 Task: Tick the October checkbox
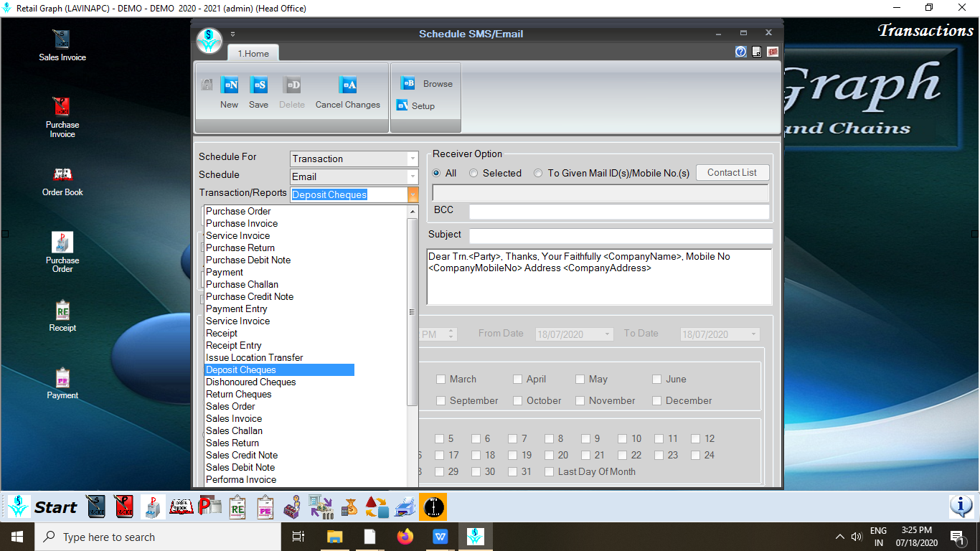point(517,400)
